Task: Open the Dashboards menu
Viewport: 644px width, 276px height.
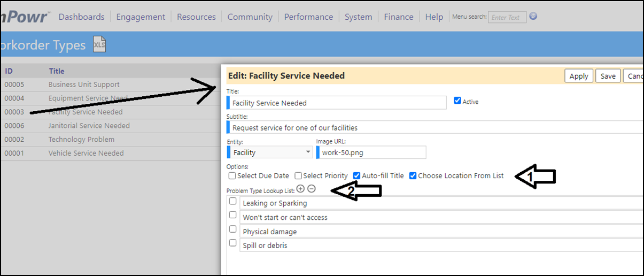Action: click(x=82, y=17)
